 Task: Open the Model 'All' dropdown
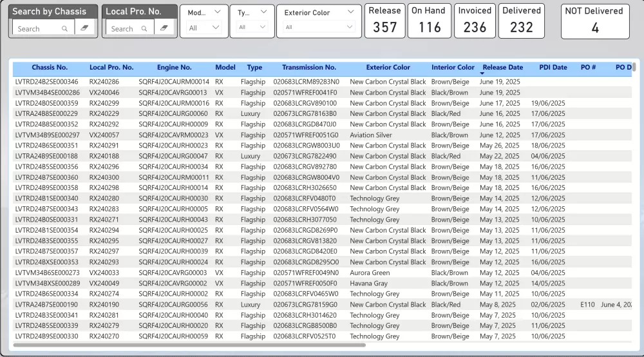(x=204, y=28)
